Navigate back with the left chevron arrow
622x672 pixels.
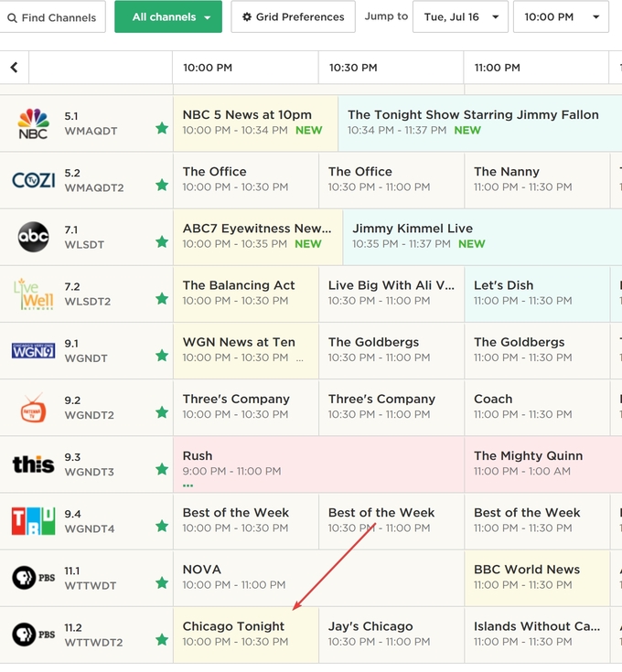[14, 68]
